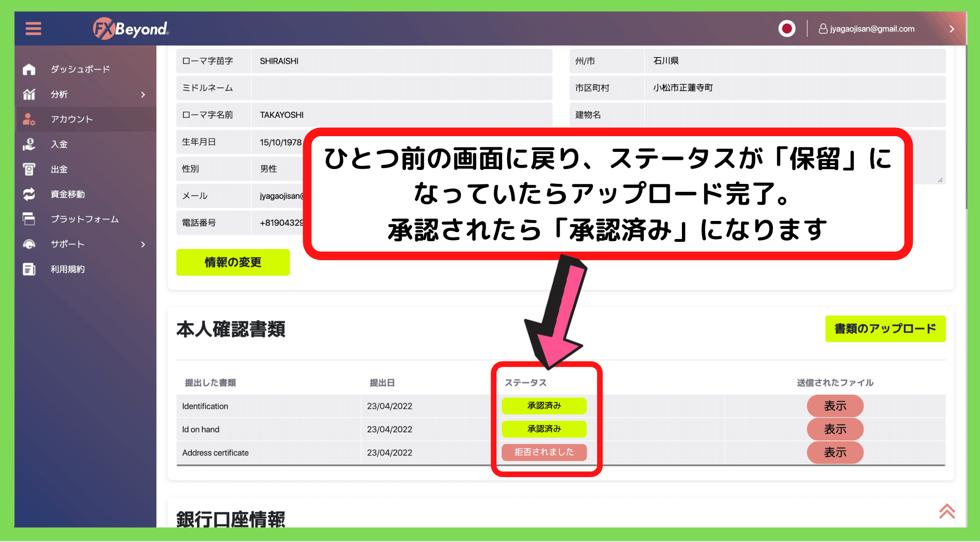The image size is (980, 542).
Task: Open 入金 in the sidebar
Action: coord(59,145)
